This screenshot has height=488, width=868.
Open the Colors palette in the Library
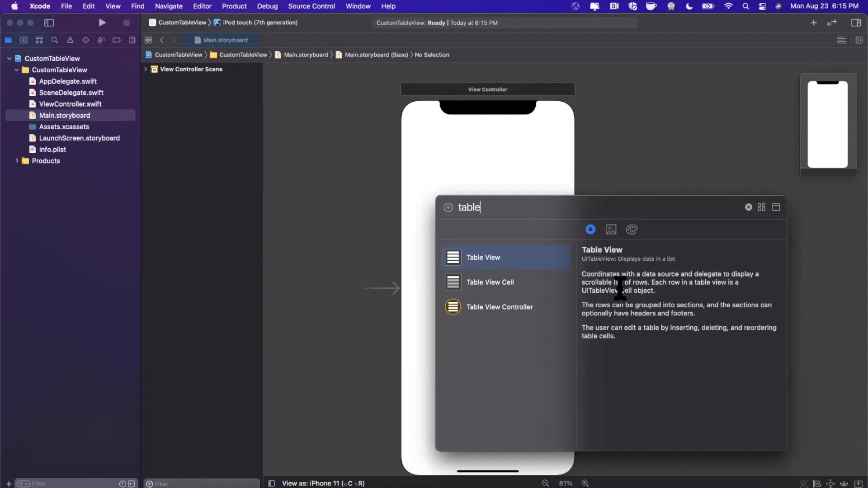632,230
